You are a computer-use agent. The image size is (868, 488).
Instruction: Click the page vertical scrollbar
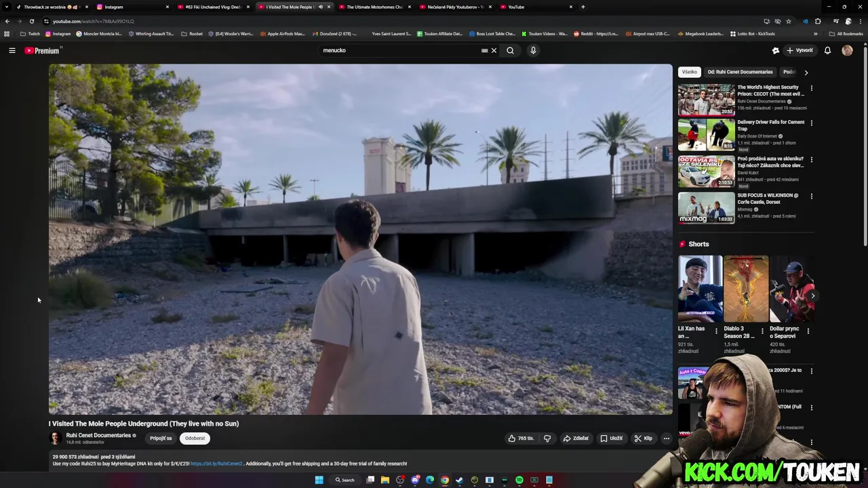865,146
